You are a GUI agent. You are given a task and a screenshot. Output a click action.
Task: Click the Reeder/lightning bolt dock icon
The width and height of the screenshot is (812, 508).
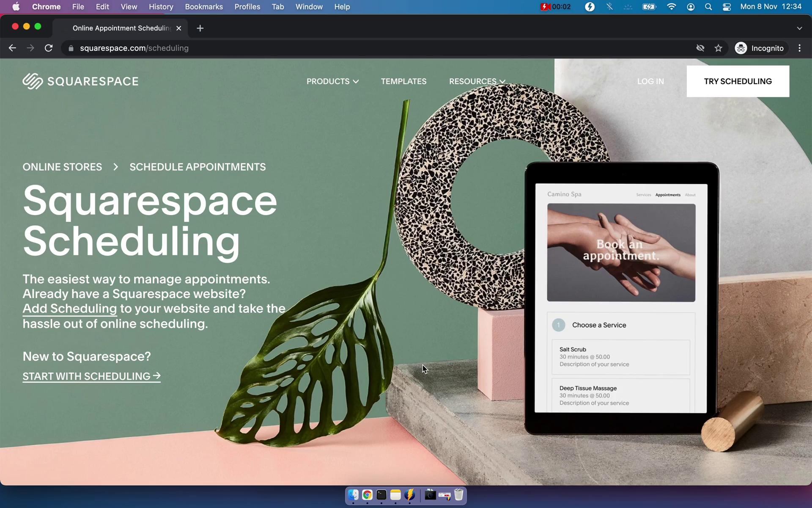411,495
